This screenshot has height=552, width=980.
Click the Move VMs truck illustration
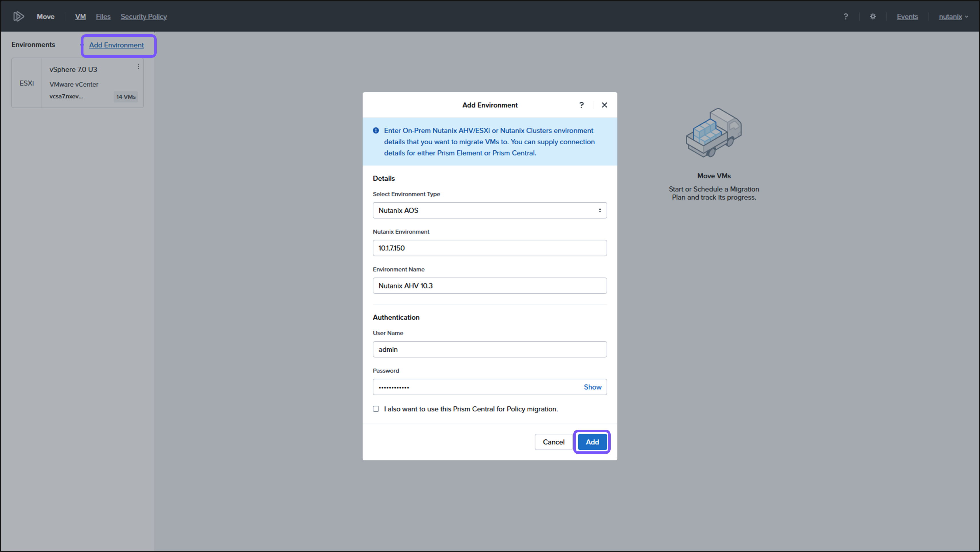click(x=713, y=133)
